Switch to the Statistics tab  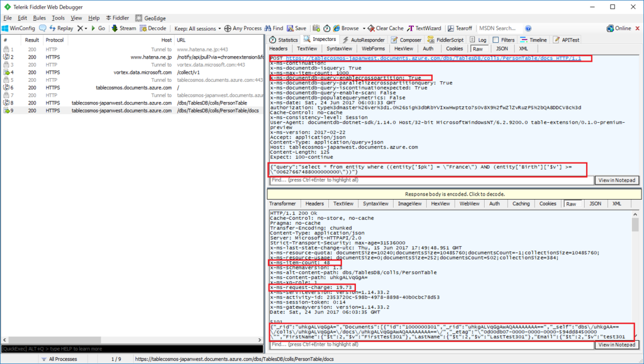pos(284,40)
